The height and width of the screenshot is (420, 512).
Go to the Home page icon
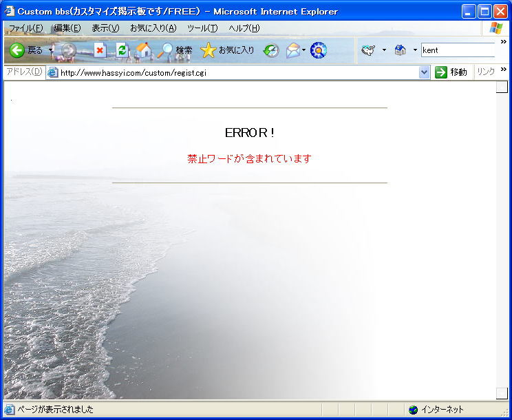click(x=142, y=50)
